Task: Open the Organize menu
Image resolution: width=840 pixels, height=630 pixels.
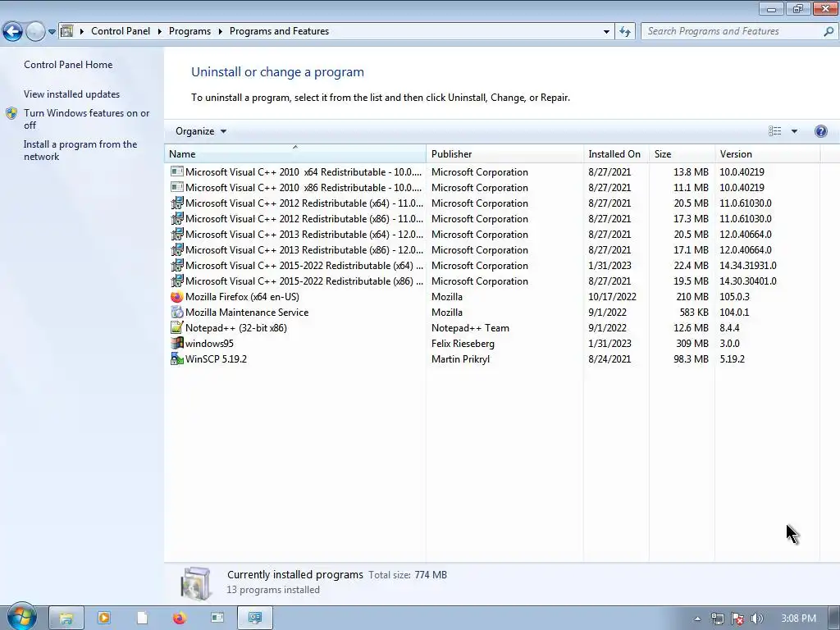Action: coord(201,131)
